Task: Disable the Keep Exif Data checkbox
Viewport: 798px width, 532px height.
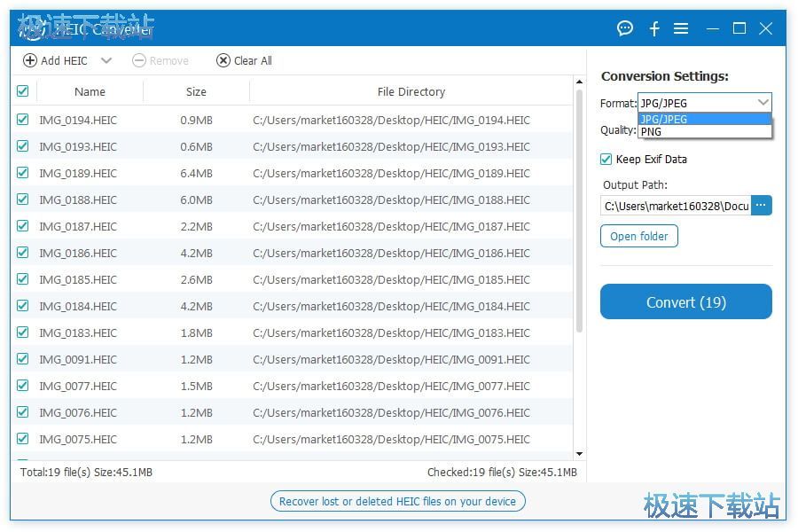Action: coord(606,160)
